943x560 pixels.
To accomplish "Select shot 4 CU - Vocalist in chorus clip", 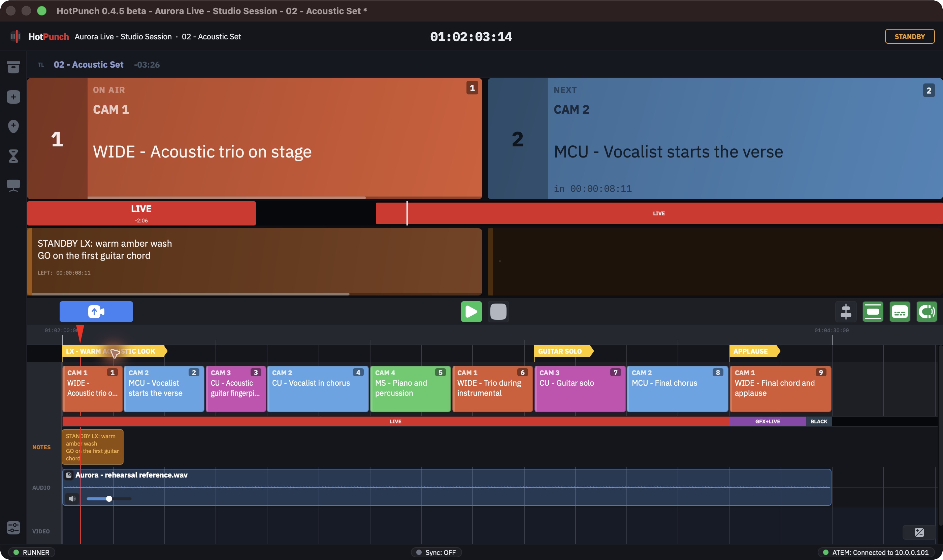I will click(318, 389).
